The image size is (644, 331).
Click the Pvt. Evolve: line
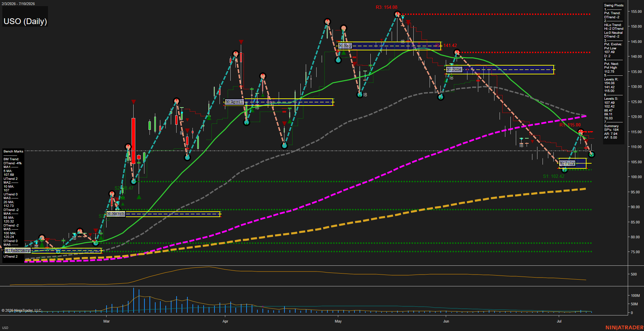click(x=613, y=44)
